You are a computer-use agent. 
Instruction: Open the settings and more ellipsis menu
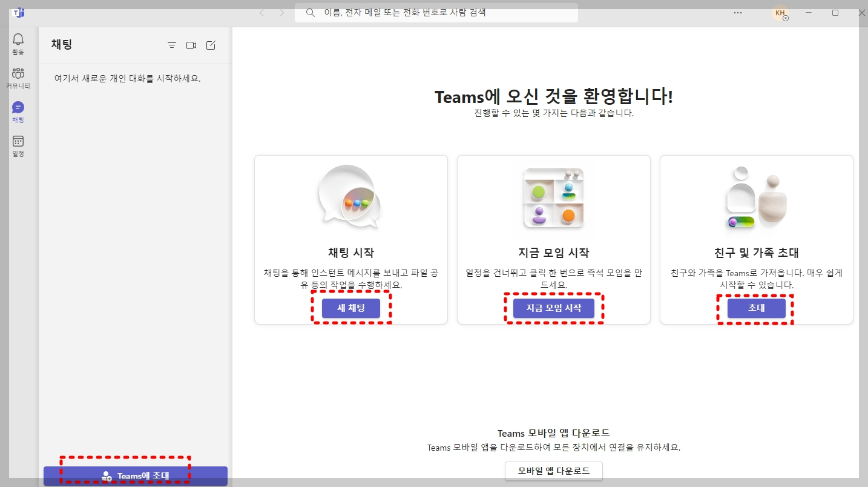click(x=738, y=13)
